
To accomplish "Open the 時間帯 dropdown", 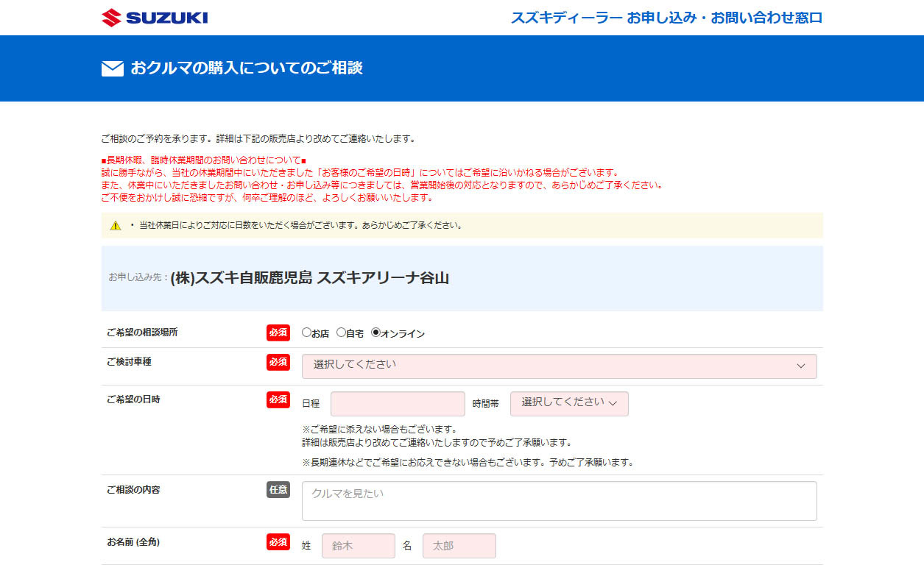I will 569,403.
